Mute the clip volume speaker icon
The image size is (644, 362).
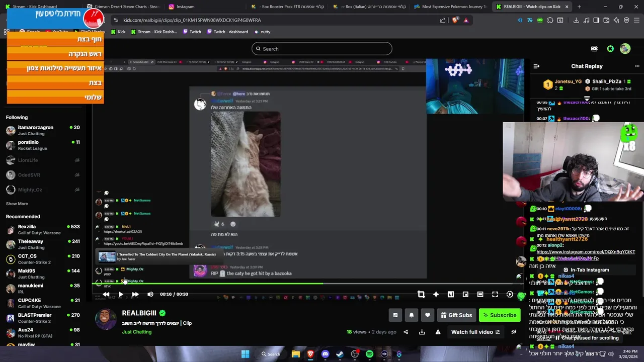click(150, 294)
